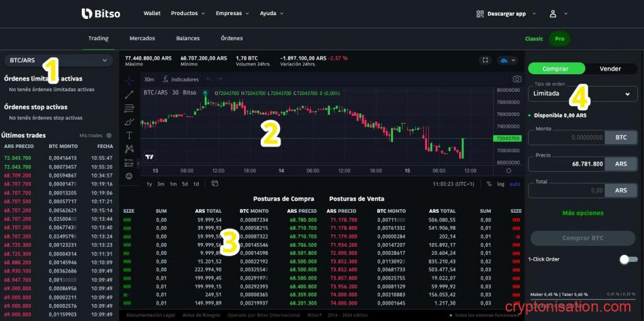Switch to Pro mode
Viewport: 644px width, 321px height.
tap(558, 38)
